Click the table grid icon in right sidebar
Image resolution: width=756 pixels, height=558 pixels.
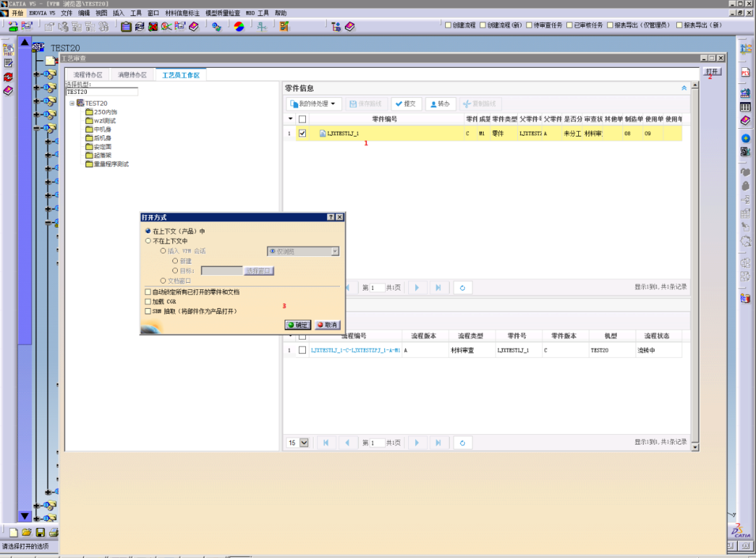(x=745, y=106)
